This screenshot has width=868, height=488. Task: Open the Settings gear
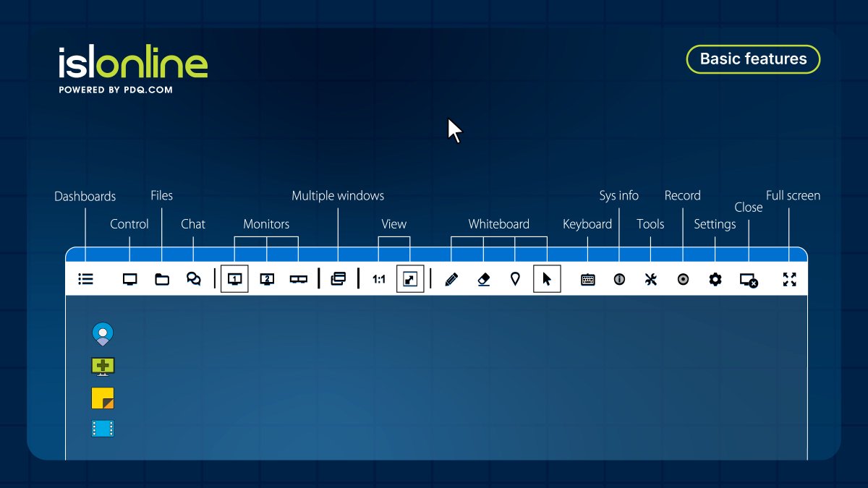(x=715, y=279)
